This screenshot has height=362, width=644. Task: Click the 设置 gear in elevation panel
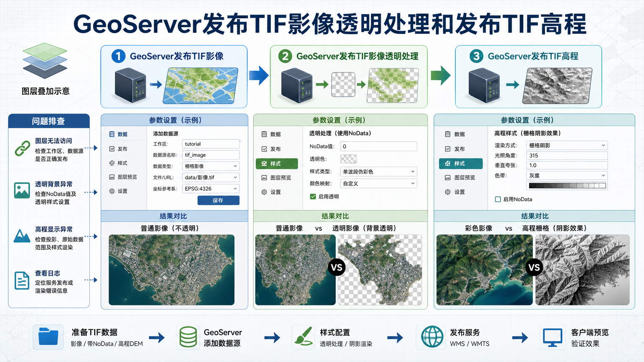[447, 192]
